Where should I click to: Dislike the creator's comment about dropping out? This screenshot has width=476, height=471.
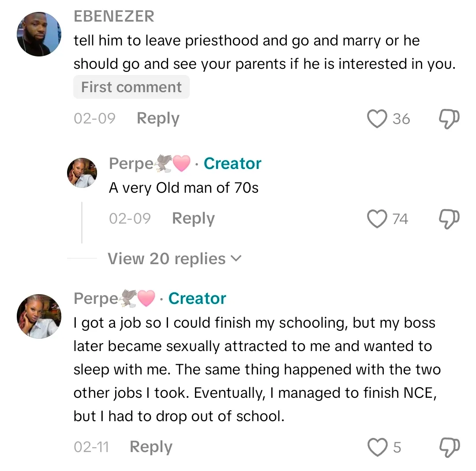(450, 447)
